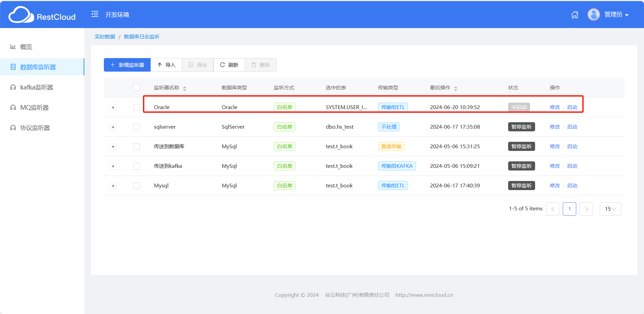Expand the sqlserver row details

pos(113,127)
